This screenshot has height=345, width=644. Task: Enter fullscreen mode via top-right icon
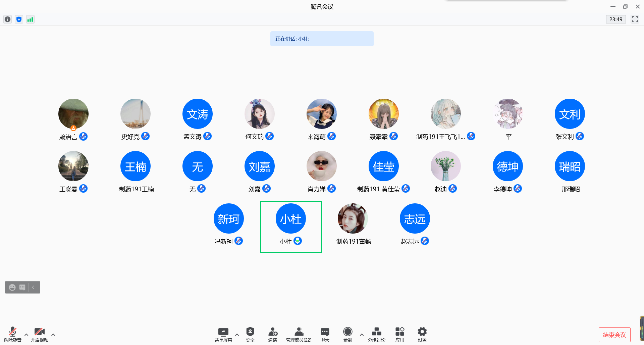tap(635, 19)
